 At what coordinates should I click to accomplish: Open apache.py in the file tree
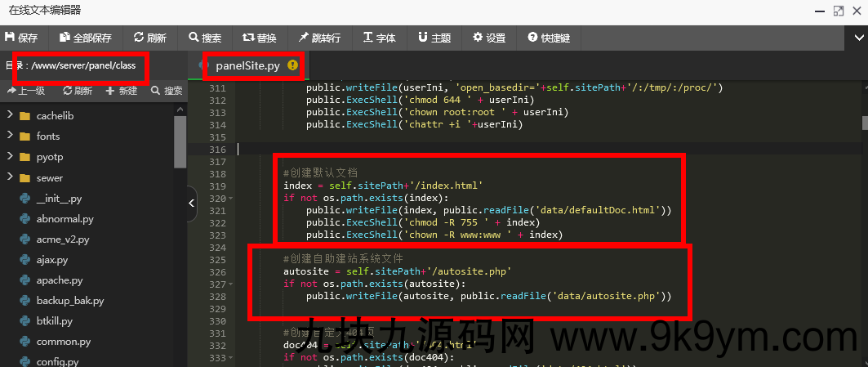tap(59, 280)
